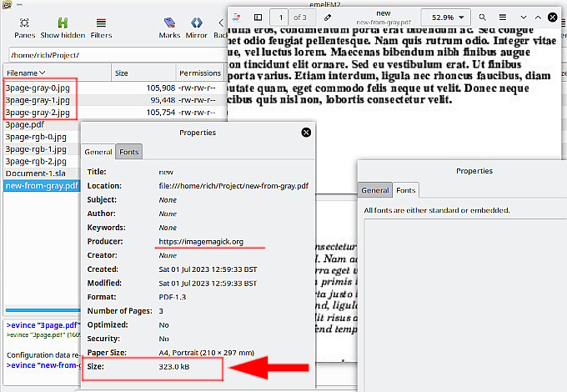Open the Evince hamburger menu
This screenshot has height=392, width=567.
point(503,18)
